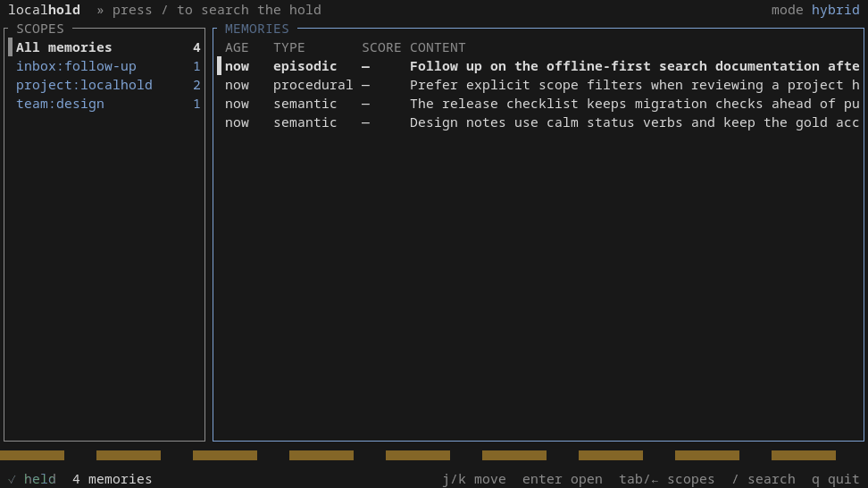Viewport: 868px width, 488px height.
Task: Click the enter open hint
Action: (563, 479)
